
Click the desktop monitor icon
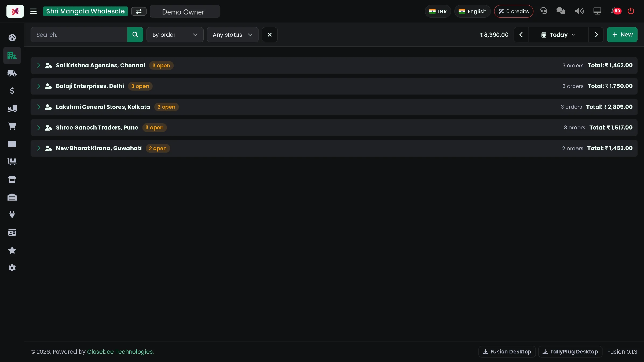coord(597,11)
